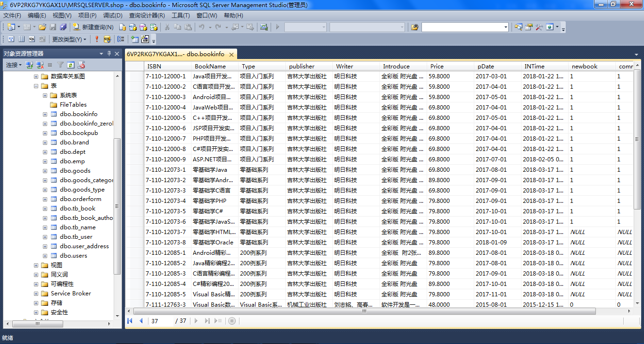This screenshot has width=644, height=344.
Task: Click the Add Table icon
Action: 135,39
